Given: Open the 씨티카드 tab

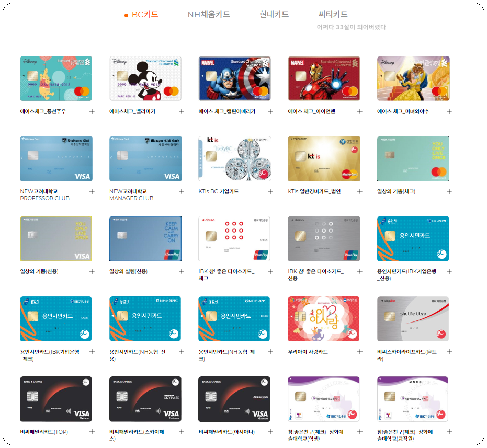Looking at the screenshot, I should pos(333,14).
